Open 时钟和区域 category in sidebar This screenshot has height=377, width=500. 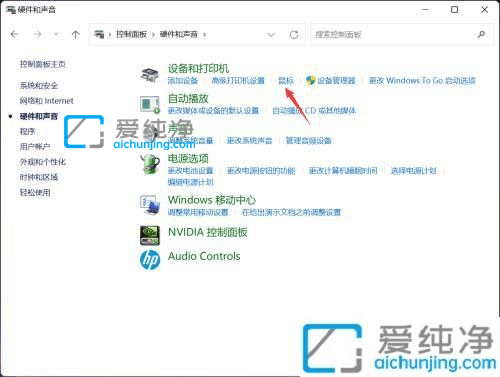[x=39, y=177]
